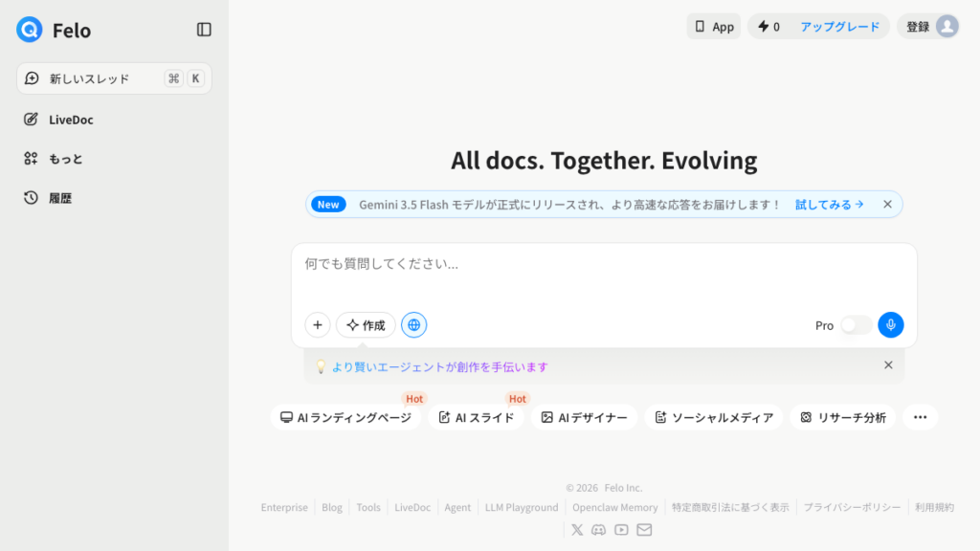
Task: Click the YouTube footer icon
Action: [x=621, y=530]
